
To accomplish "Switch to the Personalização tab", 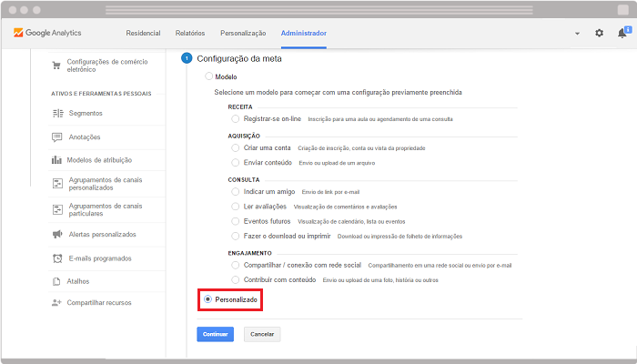I will (243, 34).
